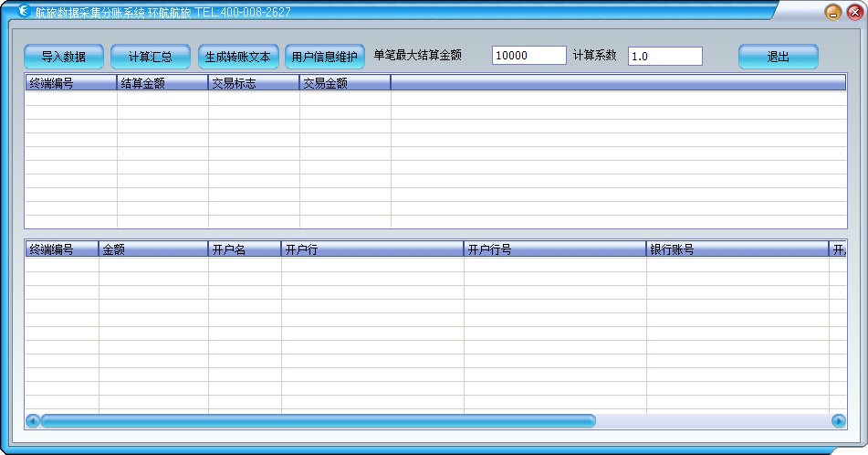Click the 开户名 column header
This screenshot has width=868, height=455.
245,249
